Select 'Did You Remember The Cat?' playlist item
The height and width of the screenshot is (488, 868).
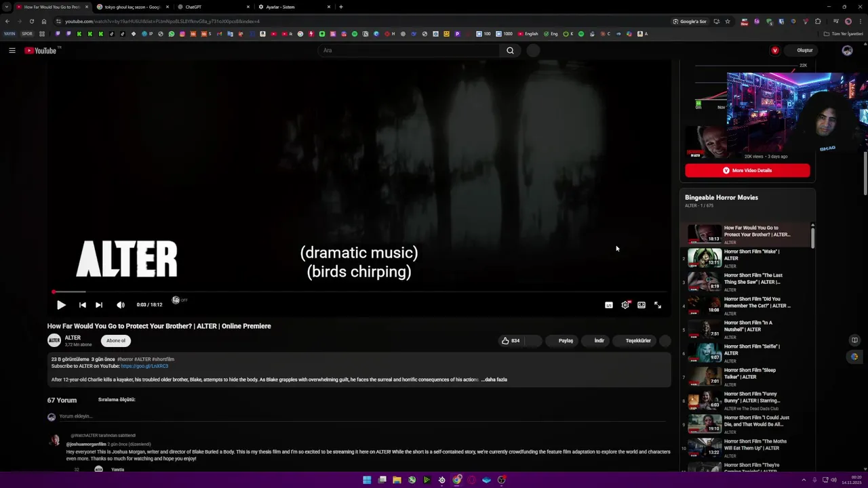[746, 306]
